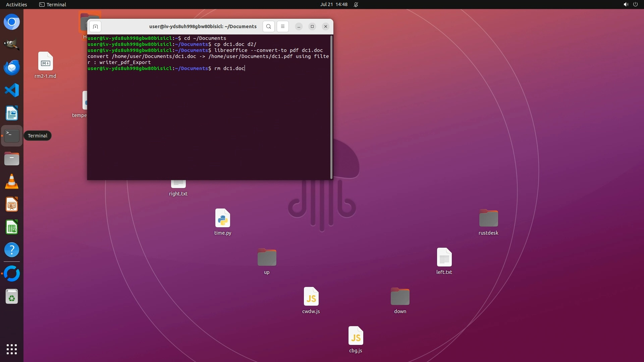Open the terminal hamburger menu
This screenshot has width=644, height=362.
pyautogui.click(x=282, y=26)
